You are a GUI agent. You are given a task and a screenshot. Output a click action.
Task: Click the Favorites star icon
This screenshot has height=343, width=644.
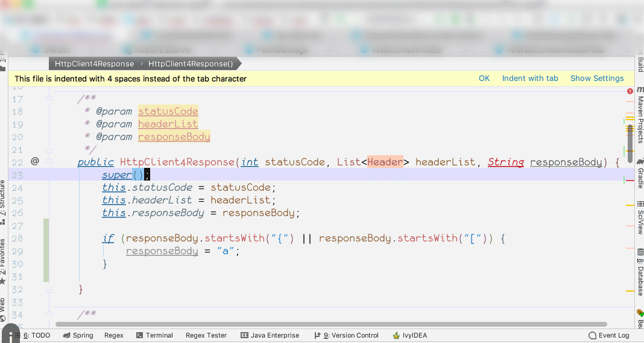click(x=3, y=281)
